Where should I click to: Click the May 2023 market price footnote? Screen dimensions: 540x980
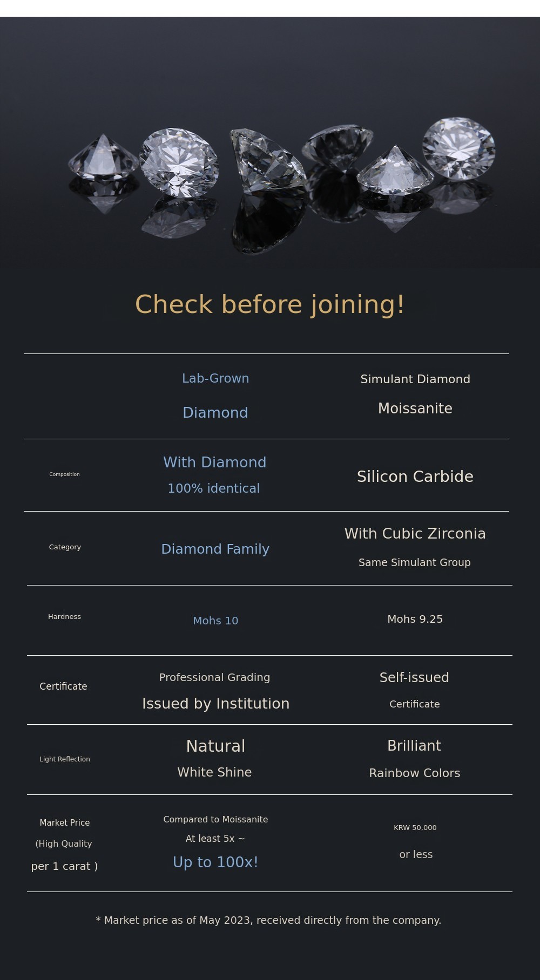pos(268,921)
